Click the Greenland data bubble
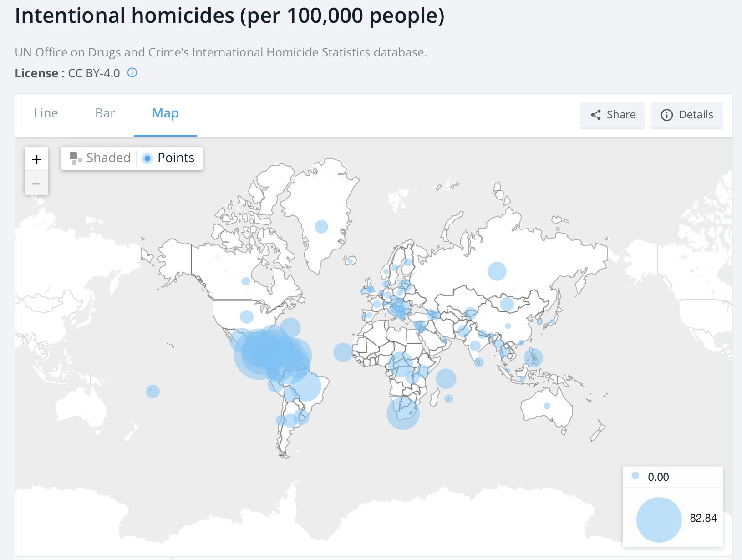Viewport: 742px width, 560px height. click(x=321, y=226)
